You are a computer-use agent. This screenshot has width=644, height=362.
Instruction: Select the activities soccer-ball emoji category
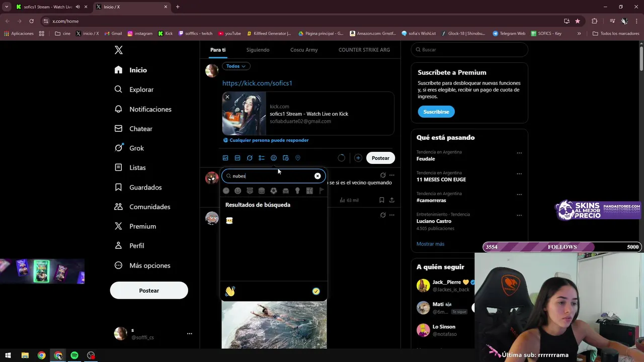[274, 191]
